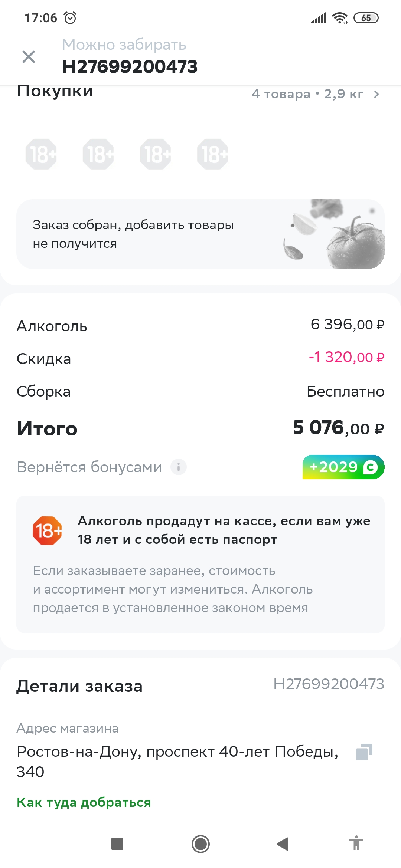Screen dimensions: 401x868
Task: Open the first 18+ product thumbnail
Action: [x=41, y=154]
